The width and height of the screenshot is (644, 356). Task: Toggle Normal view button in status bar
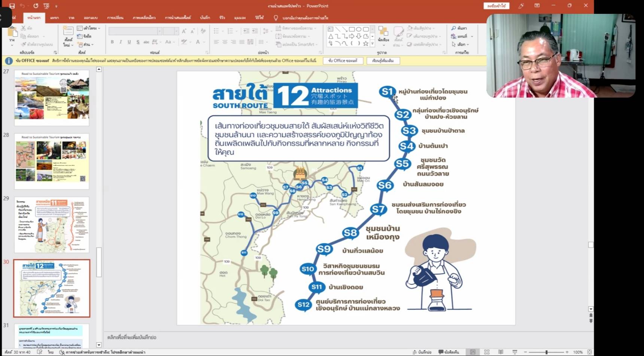pyautogui.click(x=473, y=352)
